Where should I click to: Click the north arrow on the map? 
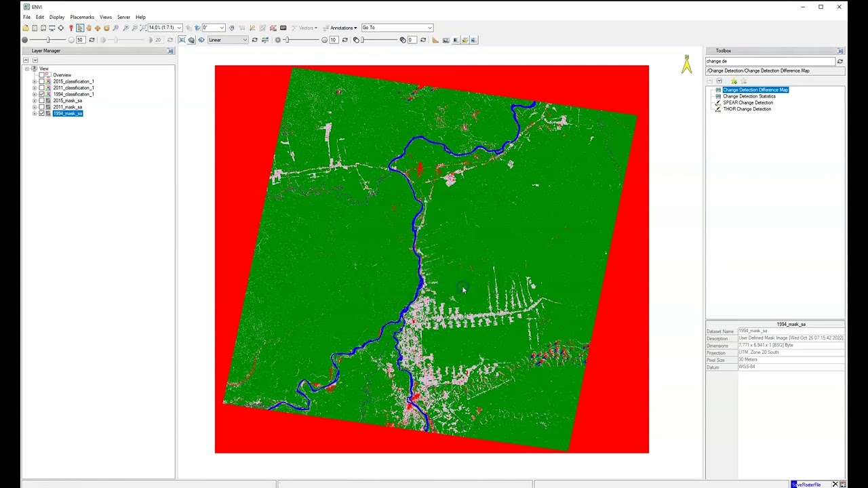687,64
